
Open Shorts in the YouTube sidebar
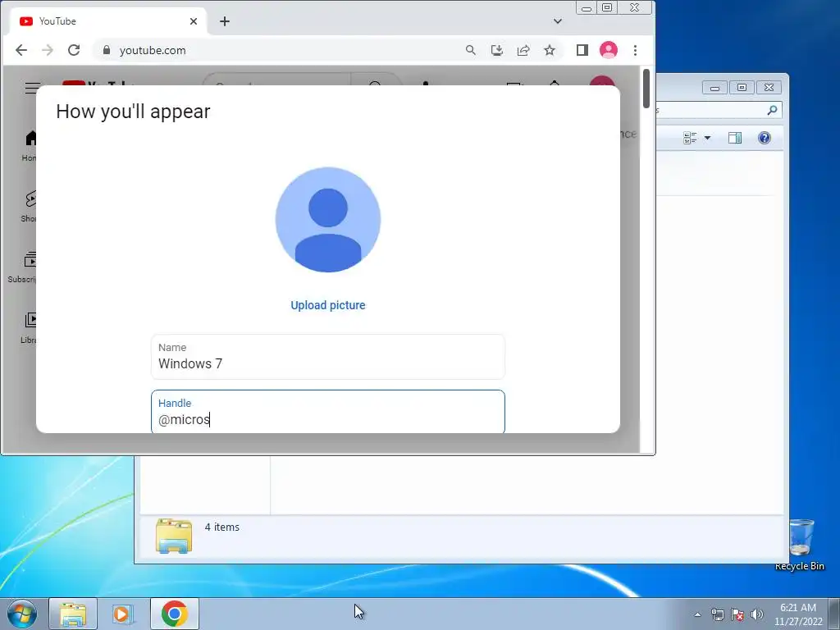[x=30, y=206]
